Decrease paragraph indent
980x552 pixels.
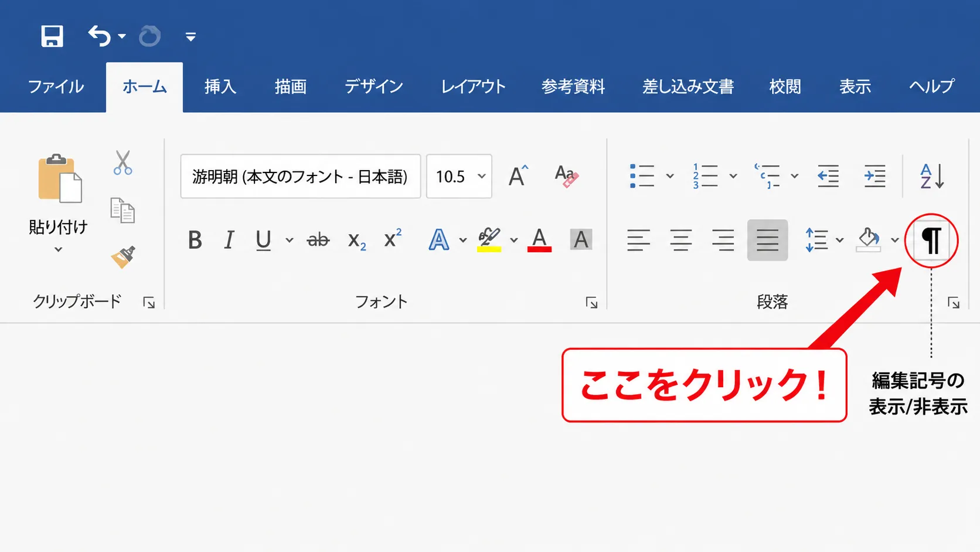tap(828, 176)
